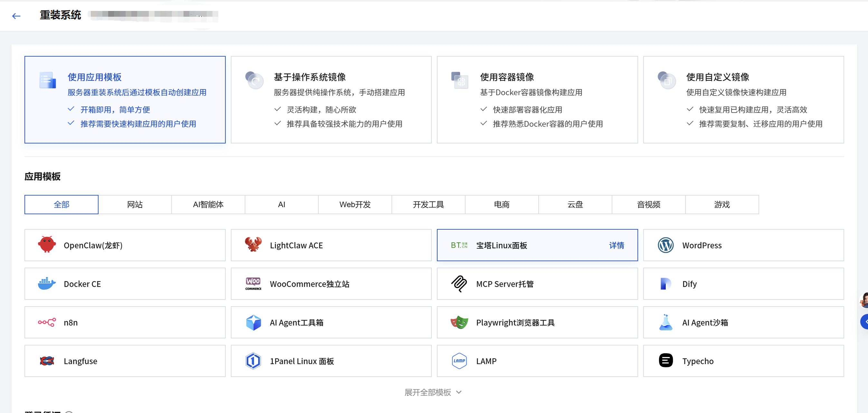
Task: Open 详情 link for 宝塔Linux面板
Action: (x=616, y=245)
